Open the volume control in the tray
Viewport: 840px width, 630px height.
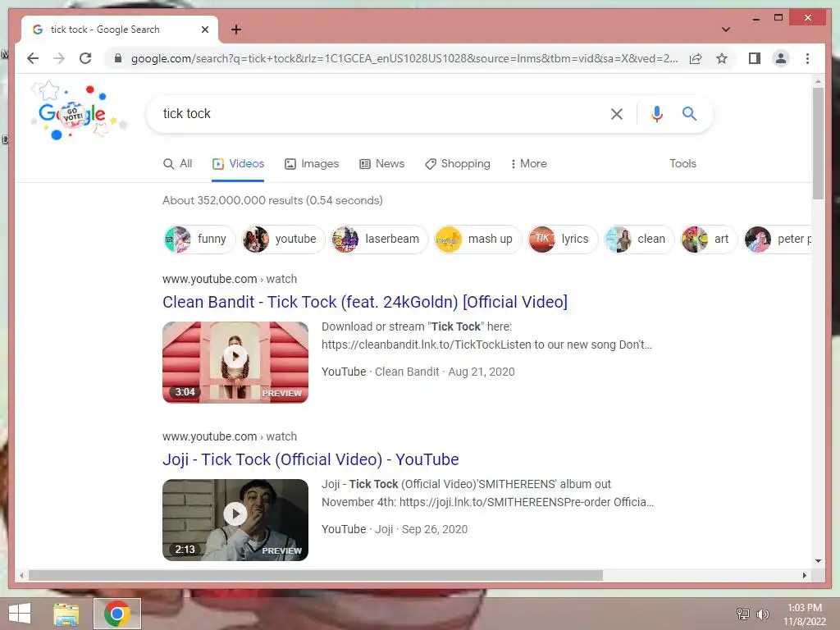[762, 614]
